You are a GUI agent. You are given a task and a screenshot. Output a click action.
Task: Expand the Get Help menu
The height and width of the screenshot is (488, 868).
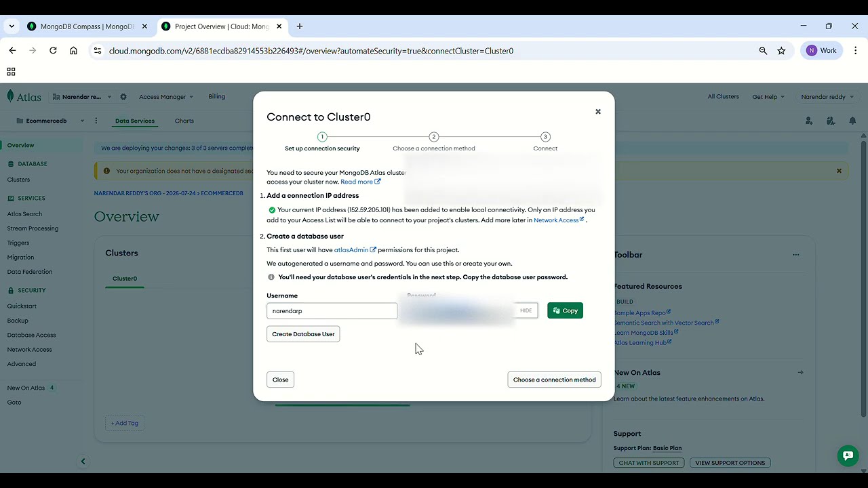768,97
